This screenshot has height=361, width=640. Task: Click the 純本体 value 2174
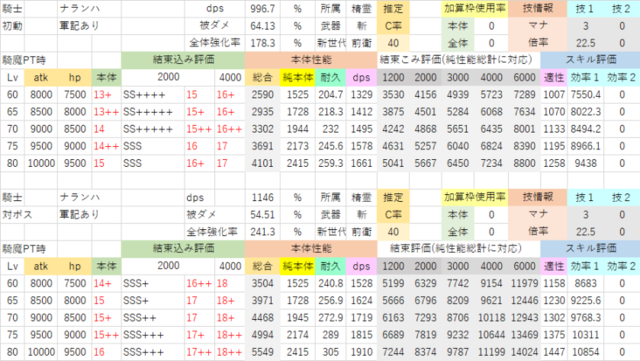[298, 335]
